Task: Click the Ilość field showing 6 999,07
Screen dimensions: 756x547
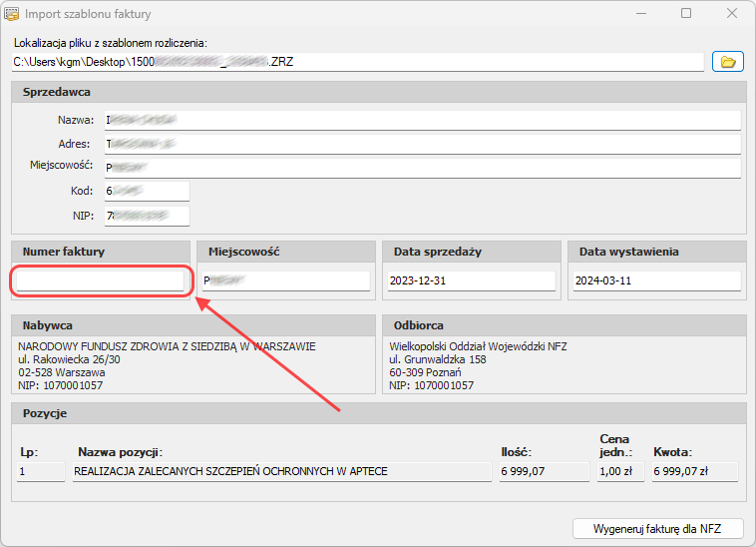Action: click(x=544, y=471)
